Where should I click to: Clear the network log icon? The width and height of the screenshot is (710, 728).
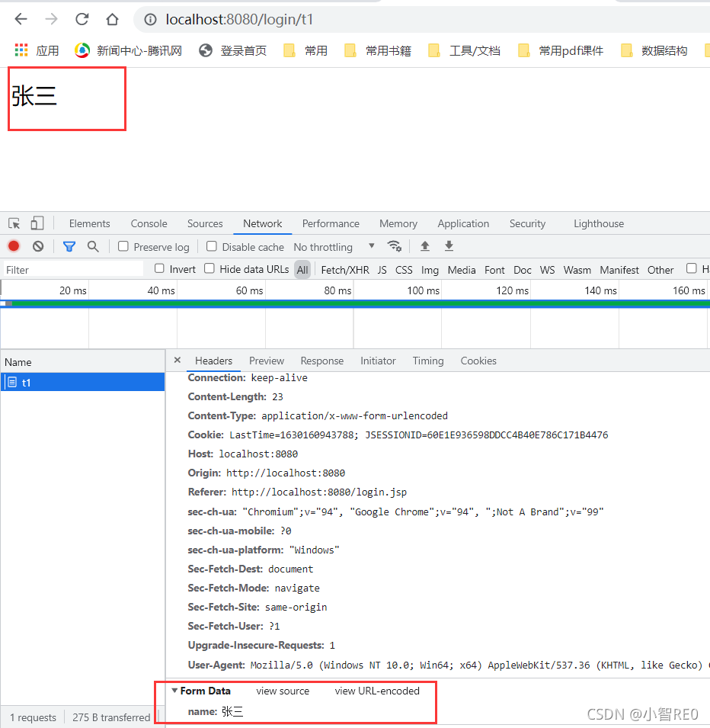[38, 246]
